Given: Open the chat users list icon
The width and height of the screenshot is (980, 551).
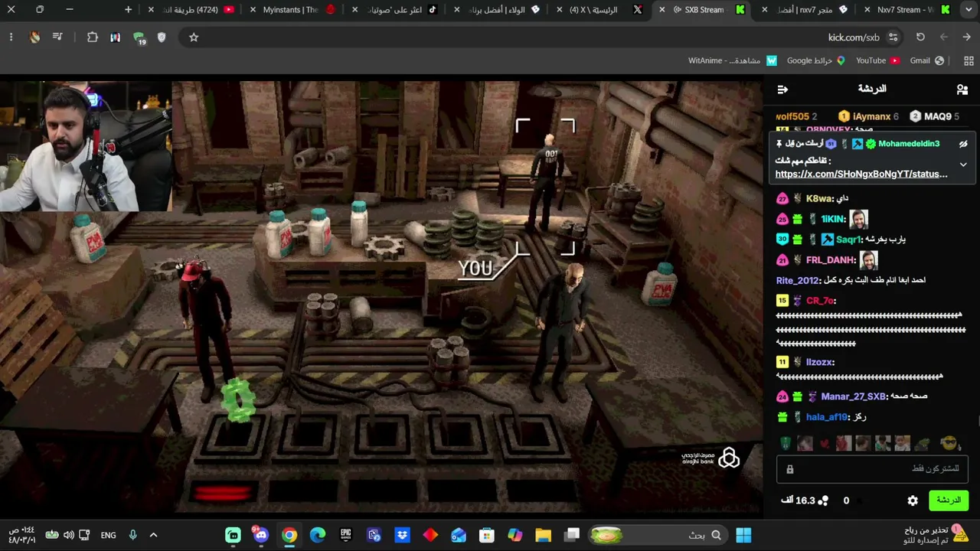Looking at the screenshot, I should pyautogui.click(x=962, y=90).
